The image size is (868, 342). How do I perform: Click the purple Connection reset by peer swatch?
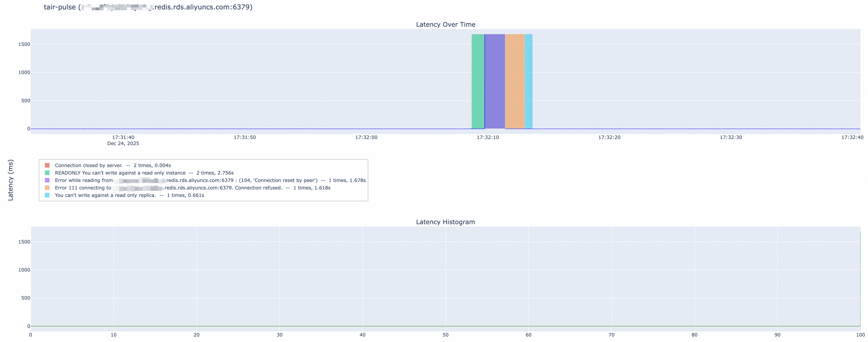47,180
